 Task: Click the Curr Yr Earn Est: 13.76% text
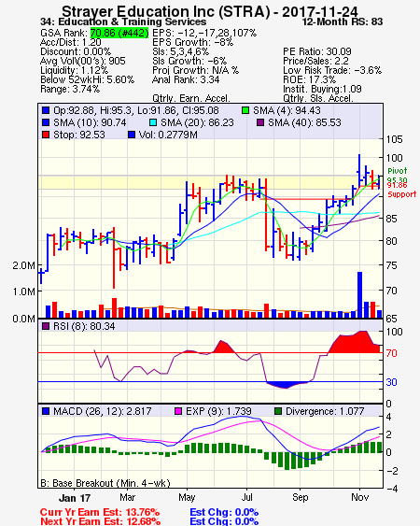100,512
